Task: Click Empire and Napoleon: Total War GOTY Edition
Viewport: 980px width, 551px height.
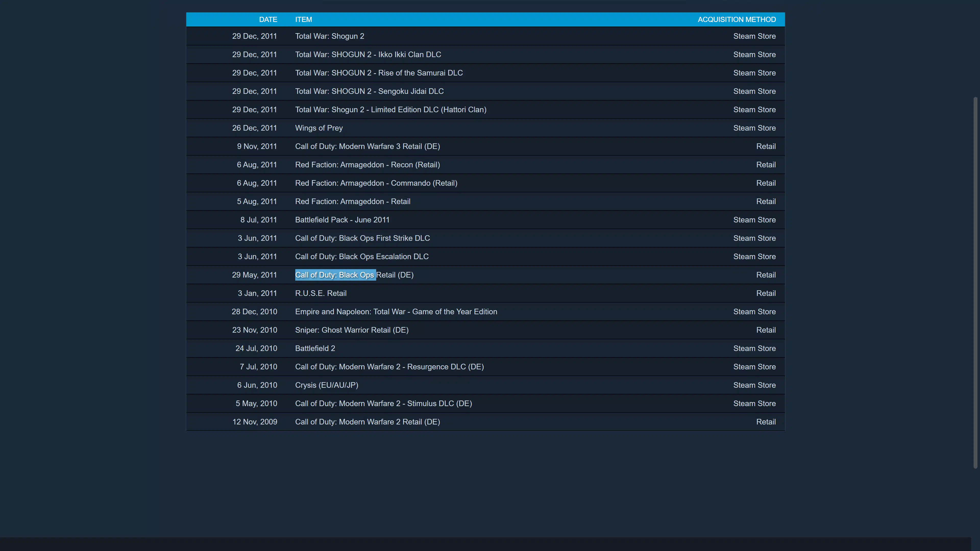Action: 396,312
